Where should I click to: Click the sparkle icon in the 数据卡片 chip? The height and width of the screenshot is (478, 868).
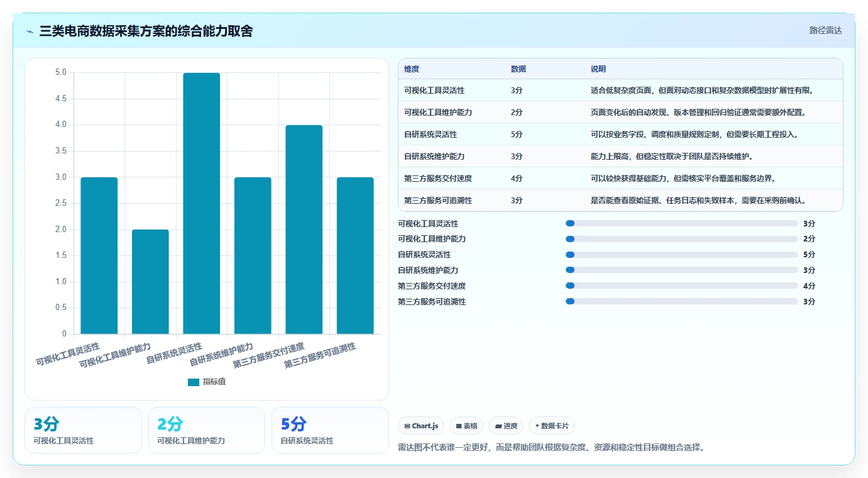(x=537, y=426)
